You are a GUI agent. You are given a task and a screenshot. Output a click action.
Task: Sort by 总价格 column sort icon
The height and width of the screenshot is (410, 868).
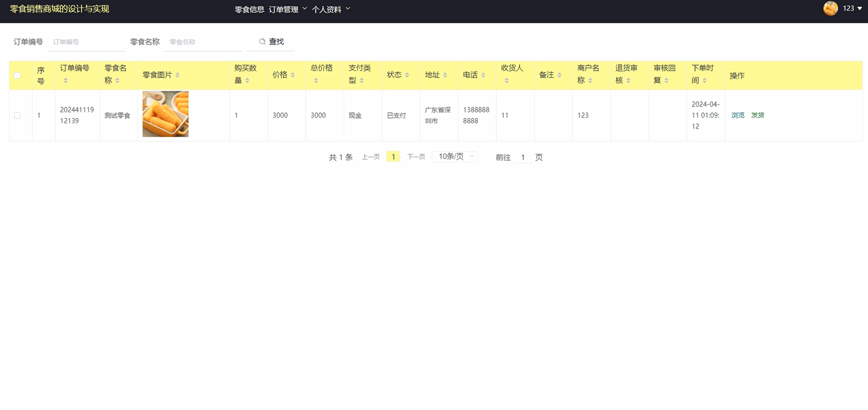point(316,81)
